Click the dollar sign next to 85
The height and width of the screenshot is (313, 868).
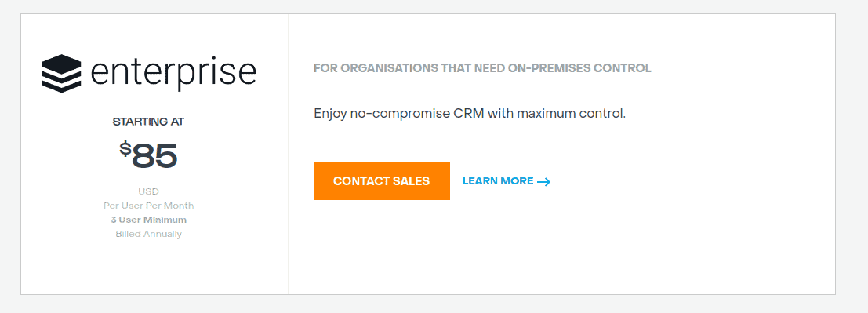[x=125, y=150]
